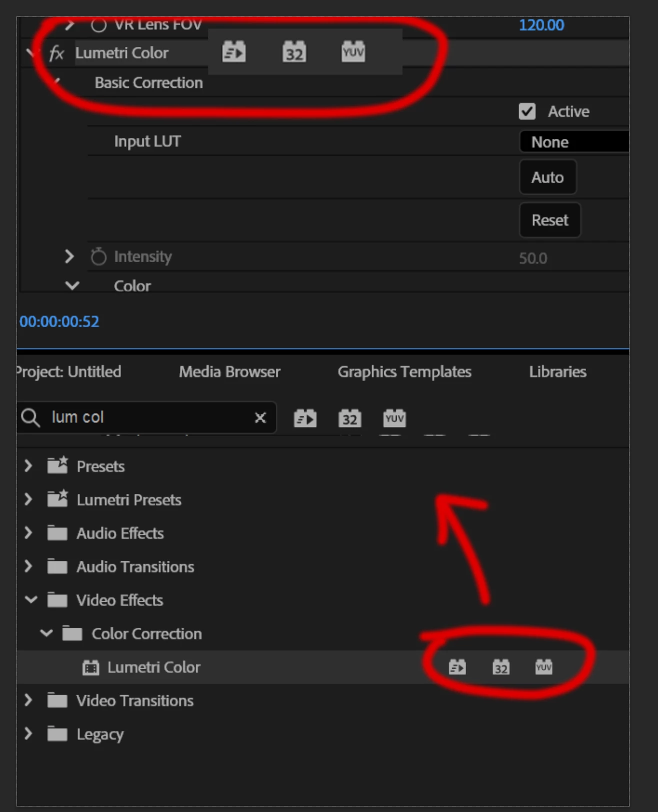Viewport: 658px width, 812px height.
Task: Toggle the VR Lens FOV stopwatch
Action: tap(99, 24)
